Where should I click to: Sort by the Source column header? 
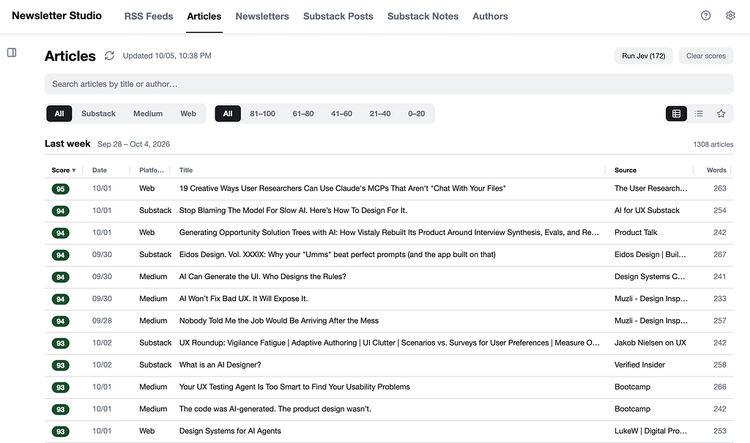[625, 170]
